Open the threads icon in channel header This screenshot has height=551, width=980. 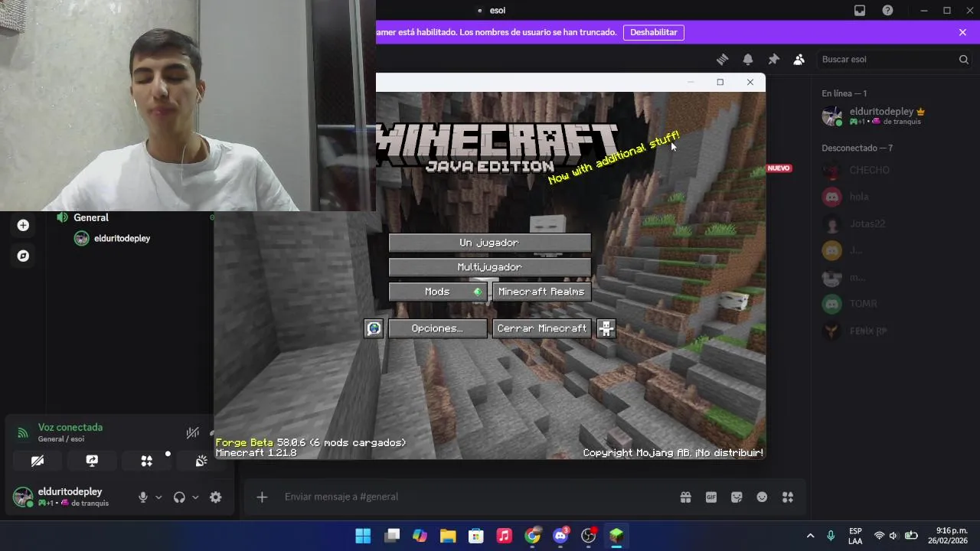pyautogui.click(x=722, y=59)
